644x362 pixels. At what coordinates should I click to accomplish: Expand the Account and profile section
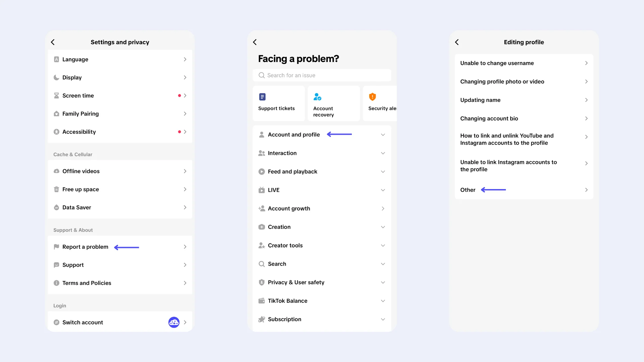click(x=322, y=135)
